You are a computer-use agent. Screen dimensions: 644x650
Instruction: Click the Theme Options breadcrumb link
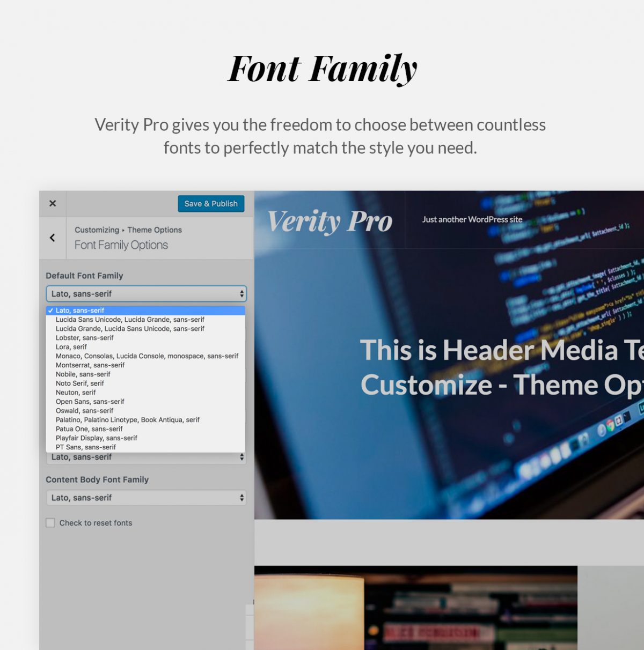[154, 230]
